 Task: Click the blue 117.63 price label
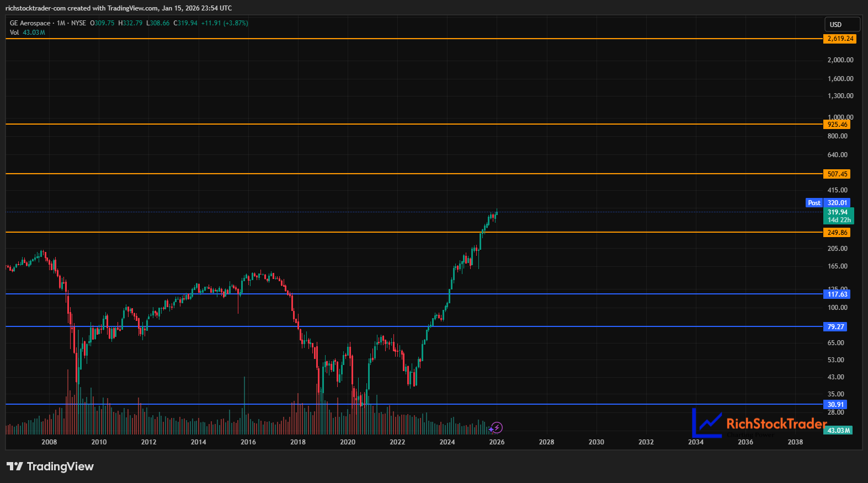tap(837, 294)
